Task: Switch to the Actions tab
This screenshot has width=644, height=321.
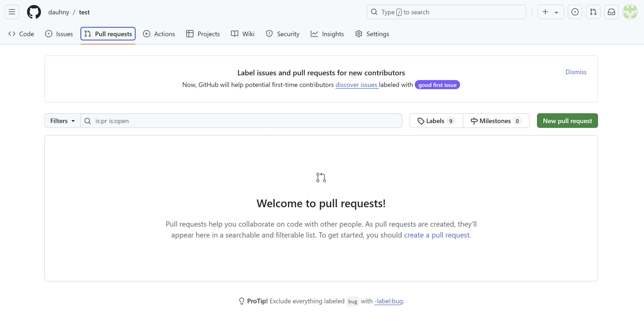Action: [159, 34]
